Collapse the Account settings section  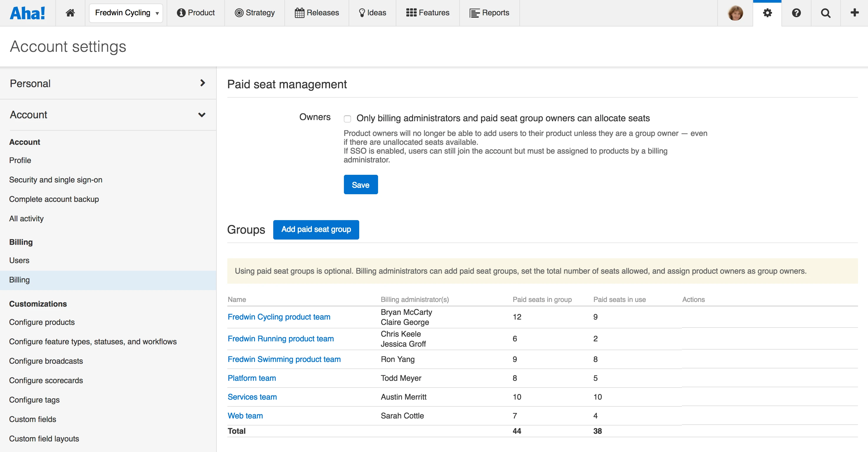click(108, 114)
